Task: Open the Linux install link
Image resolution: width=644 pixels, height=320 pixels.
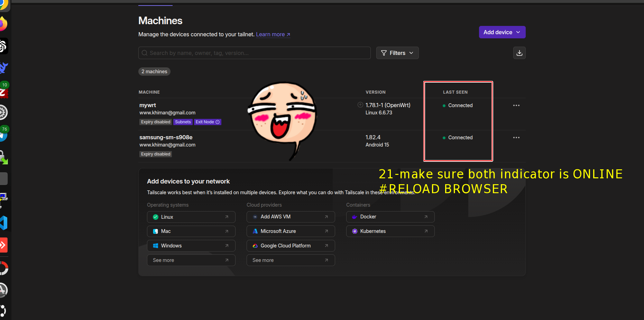Action: pyautogui.click(x=191, y=217)
